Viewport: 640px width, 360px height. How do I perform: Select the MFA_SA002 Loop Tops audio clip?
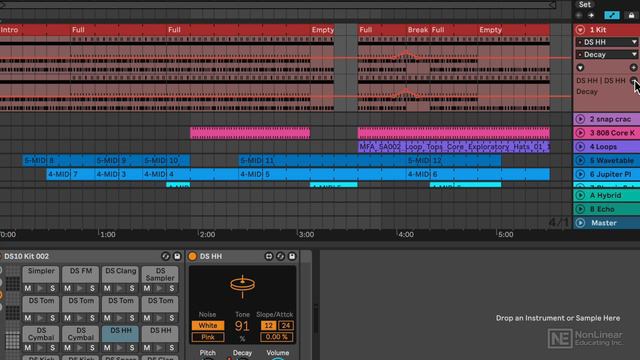tap(454, 147)
